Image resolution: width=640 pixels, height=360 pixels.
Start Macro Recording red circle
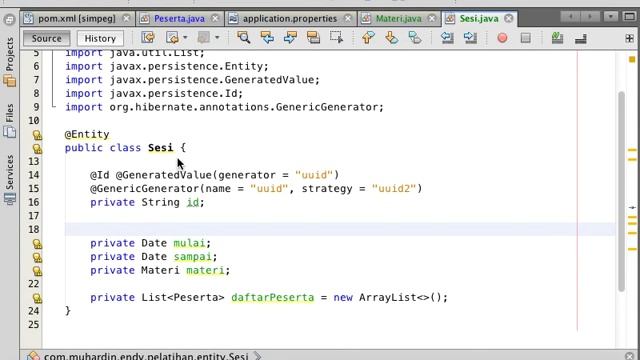click(x=502, y=38)
